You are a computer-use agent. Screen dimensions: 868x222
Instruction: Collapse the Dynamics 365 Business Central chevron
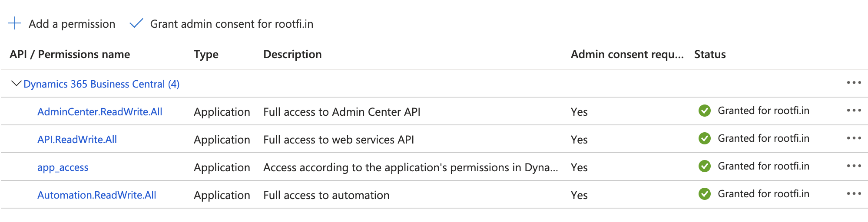[16, 83]
